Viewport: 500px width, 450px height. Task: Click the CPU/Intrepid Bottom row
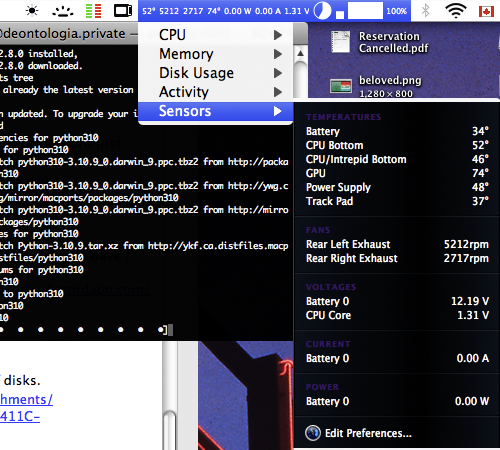tap(397, 159)
